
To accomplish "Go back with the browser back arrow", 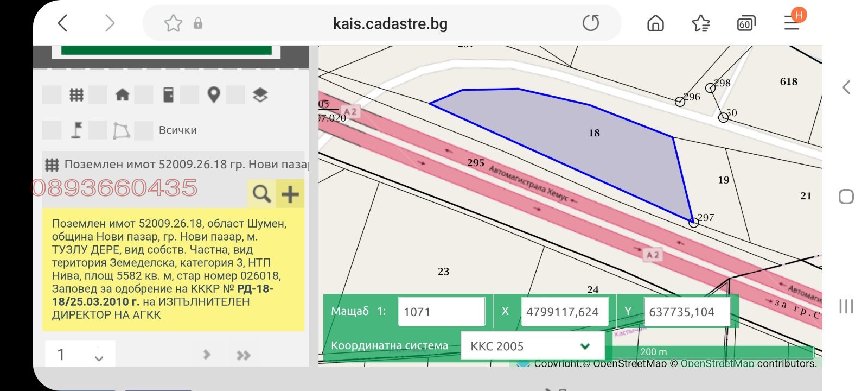I will (63, 23).
